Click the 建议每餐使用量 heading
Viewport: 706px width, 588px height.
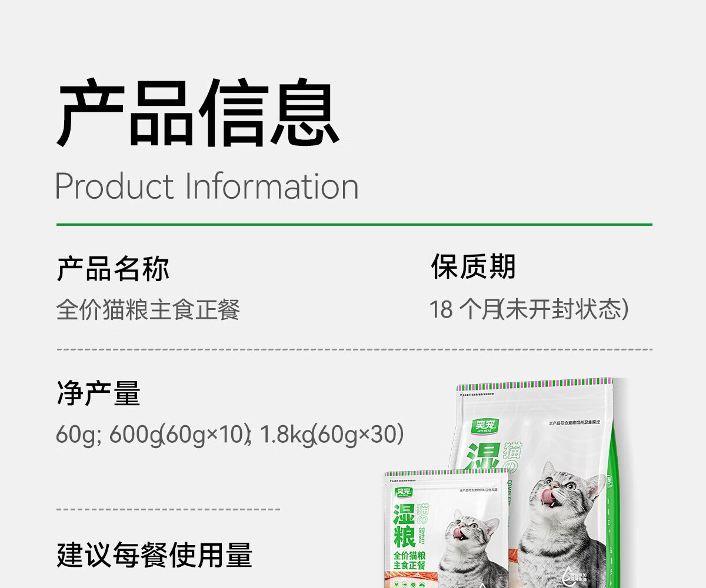click(155, 554)
